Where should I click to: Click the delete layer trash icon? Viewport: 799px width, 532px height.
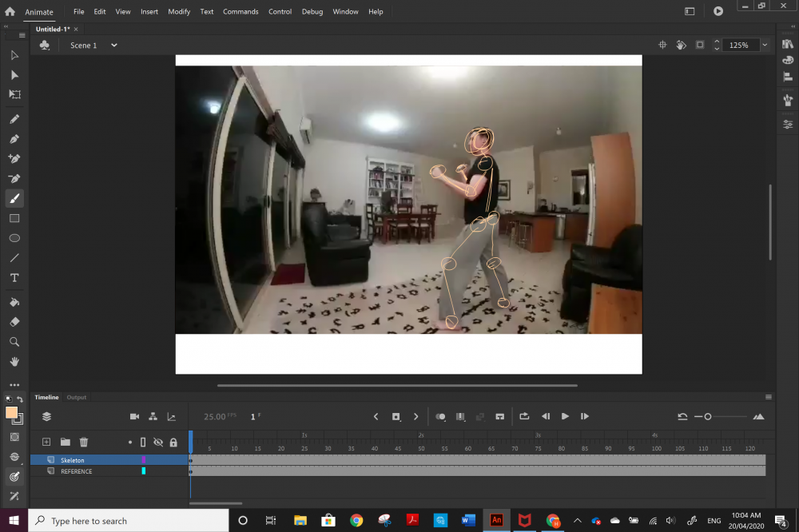pos(83,442)
